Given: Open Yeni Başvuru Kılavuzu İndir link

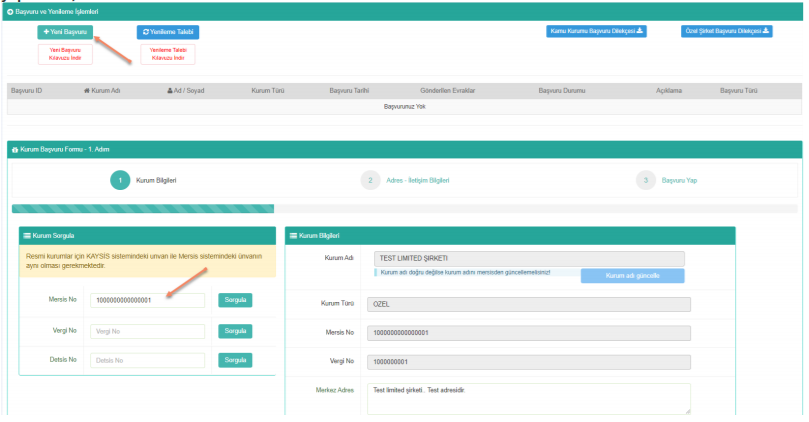Looking at the screenshot, I should 64,53.
